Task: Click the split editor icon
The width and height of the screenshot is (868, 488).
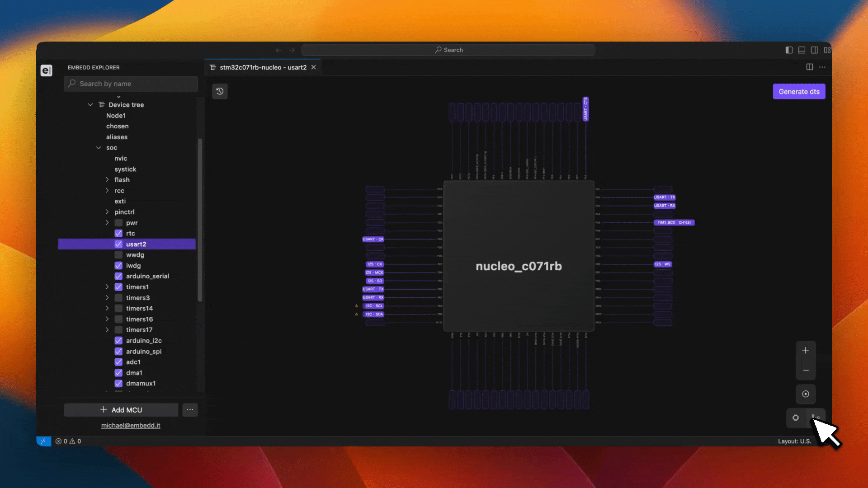Action: point(809,67)
